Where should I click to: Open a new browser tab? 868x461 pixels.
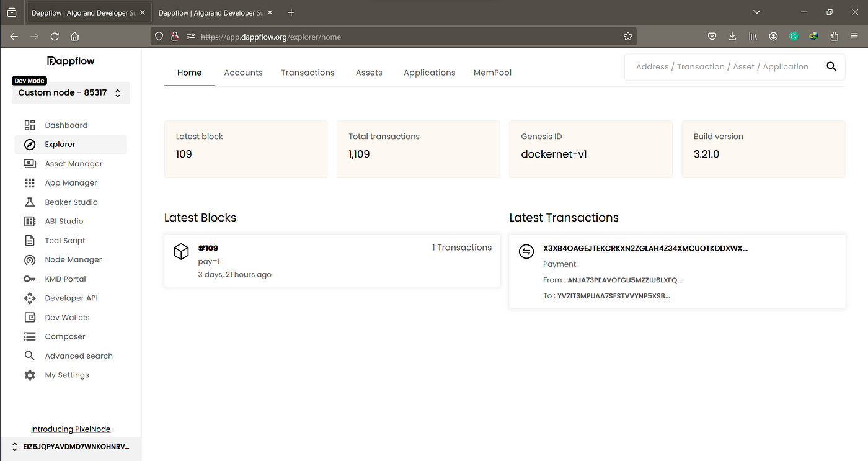(x=291, y=12)
